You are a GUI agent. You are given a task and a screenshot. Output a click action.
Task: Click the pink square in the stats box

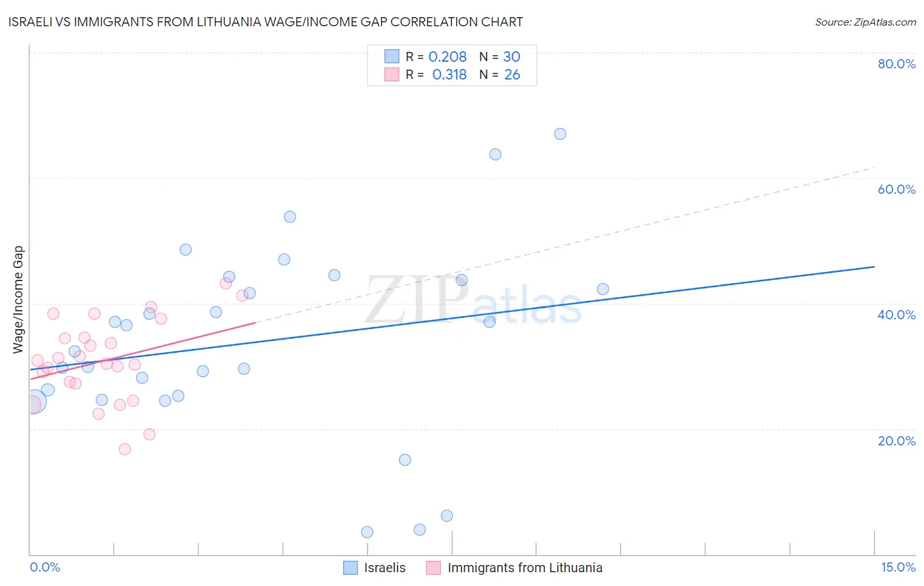click(x=392, y=74)
